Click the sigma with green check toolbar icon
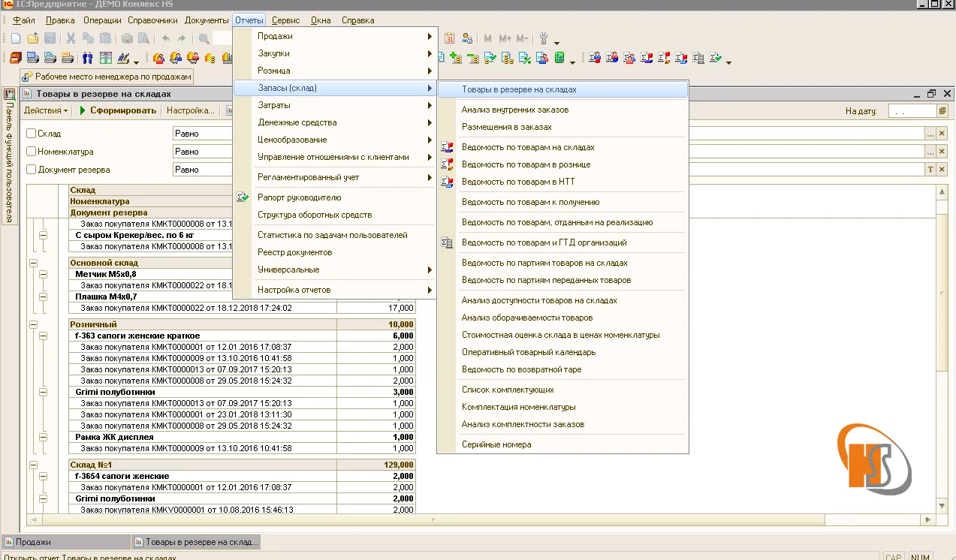Screen dimensions: 956x560 (x=716, y=58)
